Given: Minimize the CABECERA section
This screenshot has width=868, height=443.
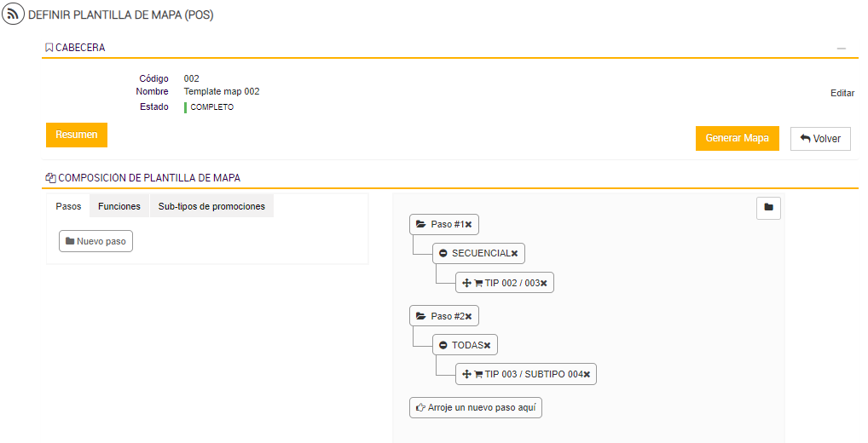Looking at the screenshot, I should pos(842,49).
